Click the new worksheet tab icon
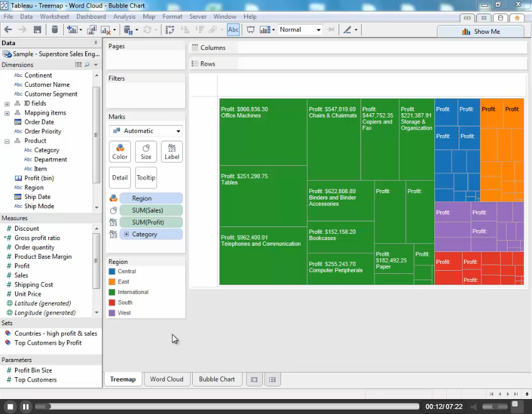This screenshot has height=414, width=532. [253, 379]
